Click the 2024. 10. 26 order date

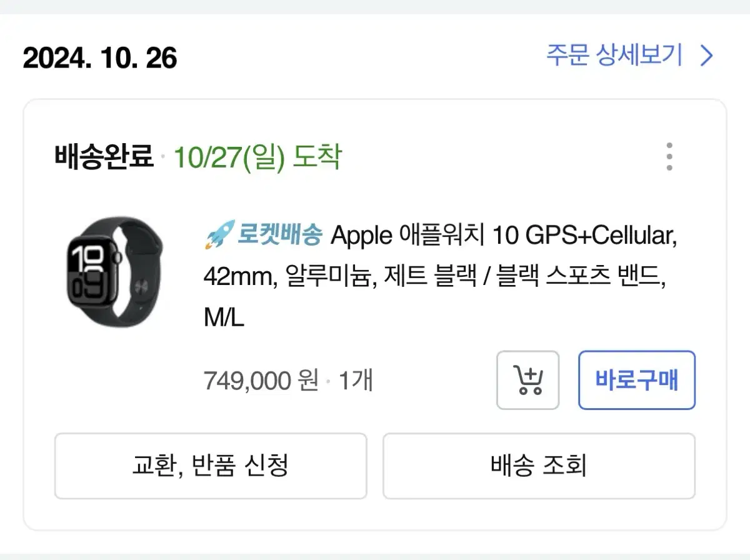tap(100, 58)
